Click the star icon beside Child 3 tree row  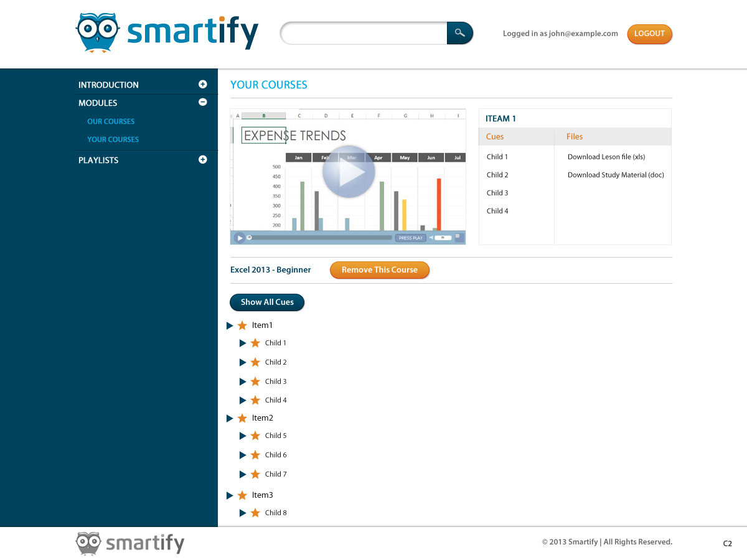point(255,381)
